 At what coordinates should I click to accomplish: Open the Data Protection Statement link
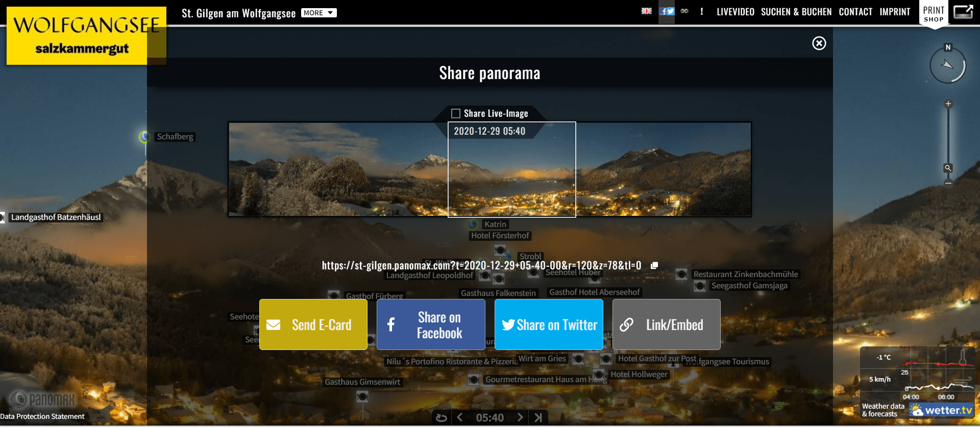point(42,416)
